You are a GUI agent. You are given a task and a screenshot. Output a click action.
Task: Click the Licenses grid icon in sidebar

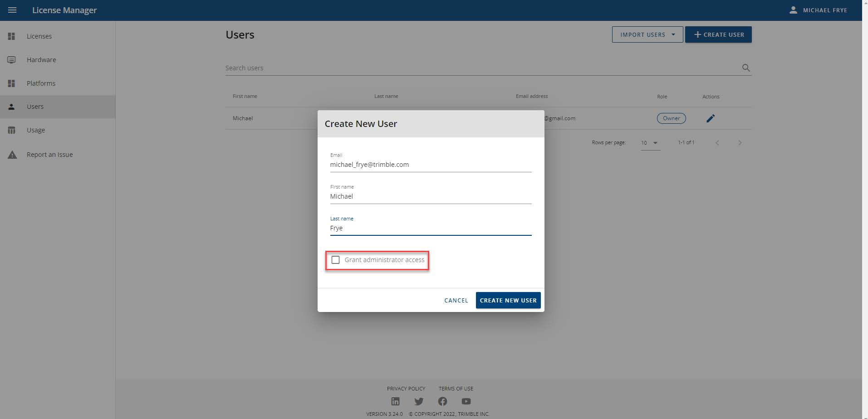point(11,36)
